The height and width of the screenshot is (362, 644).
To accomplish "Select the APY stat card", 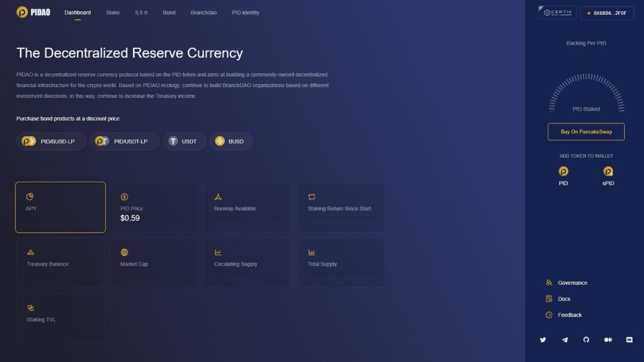I will 61,208.
